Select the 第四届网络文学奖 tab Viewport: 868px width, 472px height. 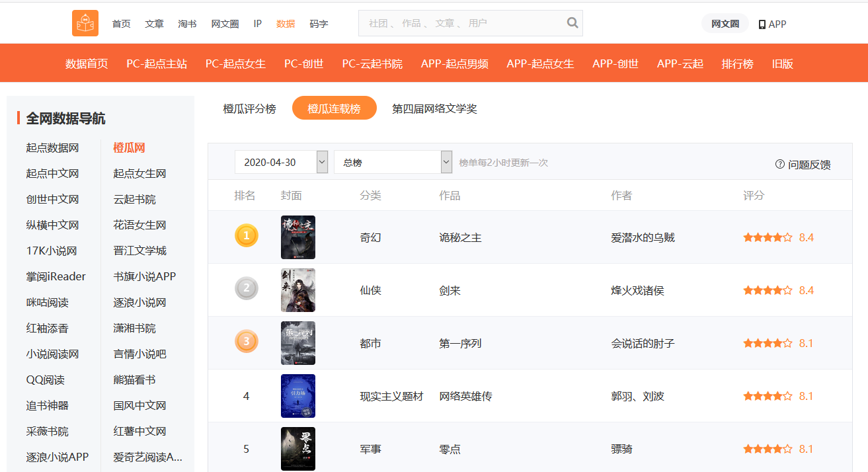click(434, 108)
